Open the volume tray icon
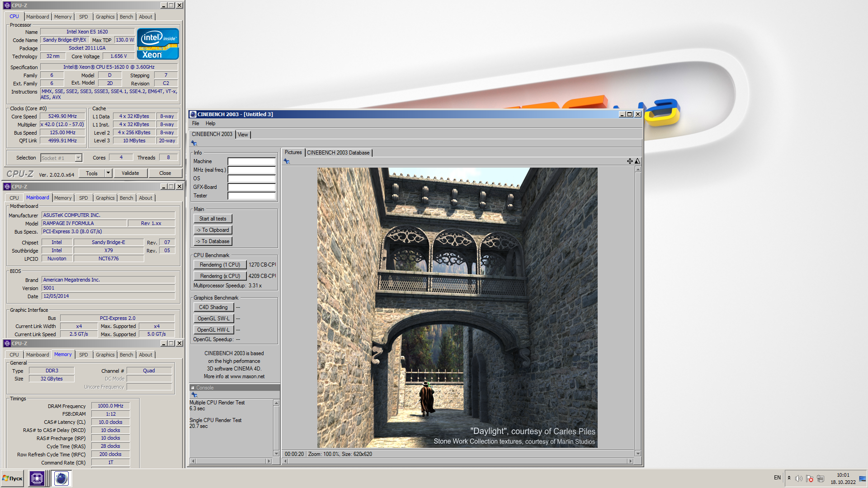This screenshot has height=488, width=868. 799,479
